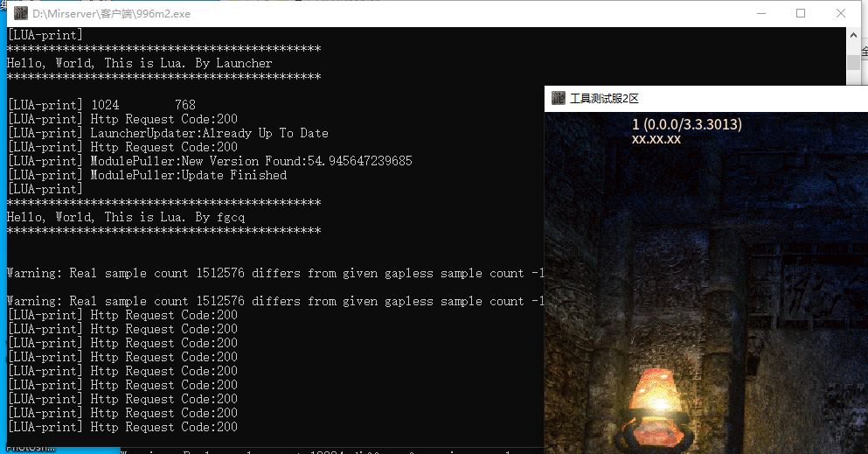Click the 'ModulePuller:Update Finished' log line

pos(189,175)
